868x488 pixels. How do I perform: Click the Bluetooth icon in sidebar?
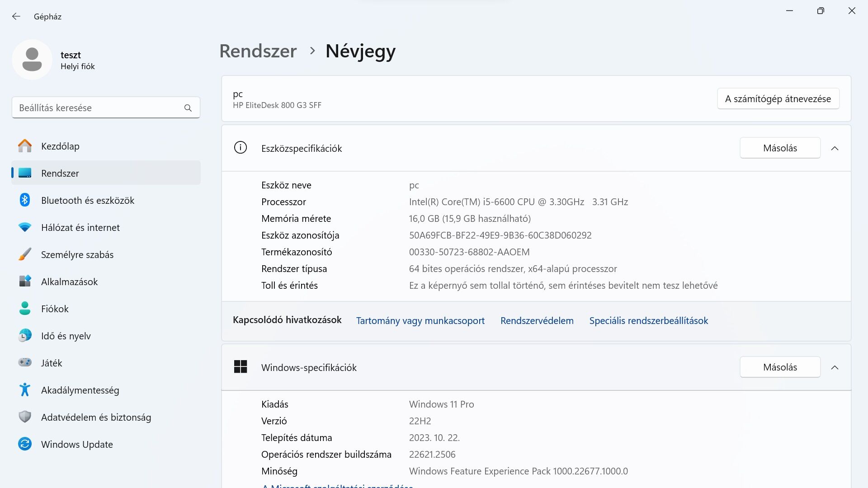pos(25,200)
